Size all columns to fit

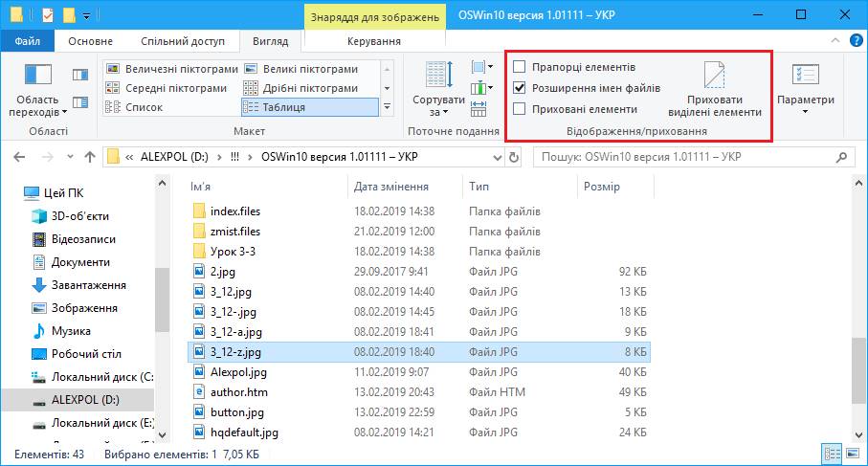[x=479, y=108]
